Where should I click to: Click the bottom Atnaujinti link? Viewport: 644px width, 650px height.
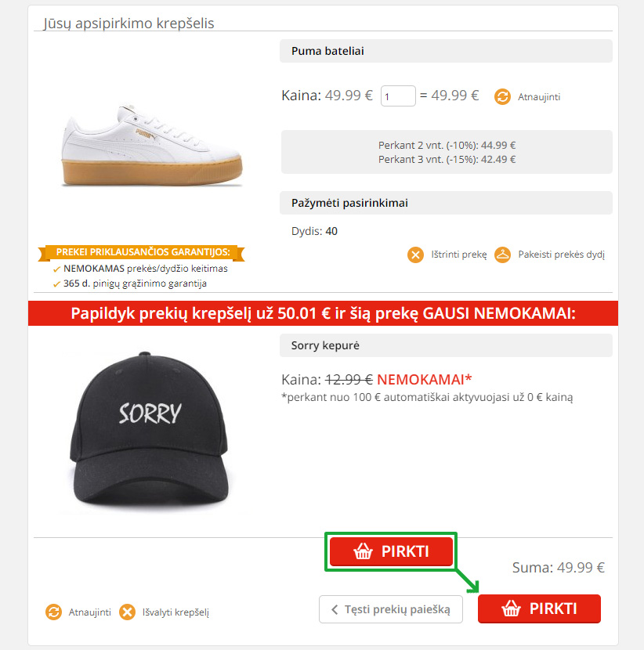point(89,612)
